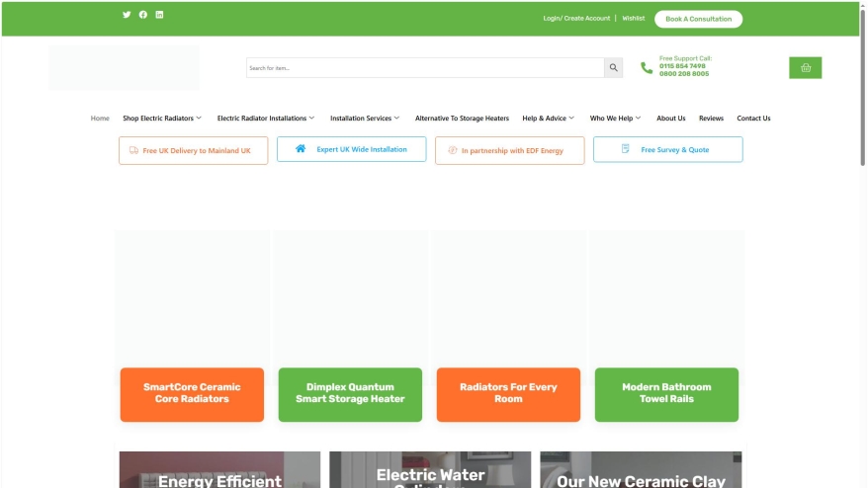The height and width of the screenshot is (488, 868).
Task: Expand Shop Electric Radiators menu
Action: (161, 119)
